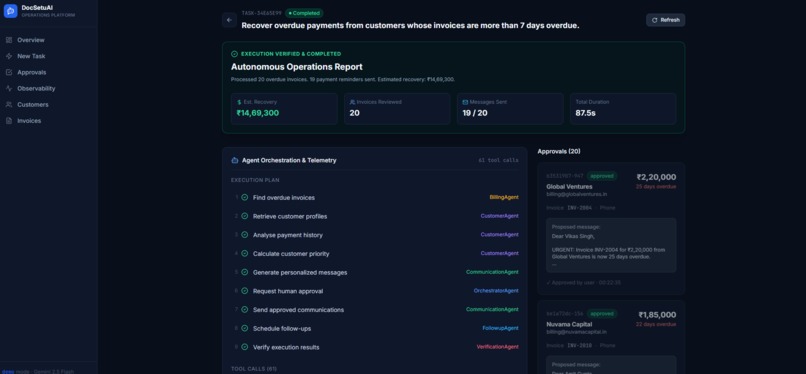The width and height of the screenshot is (806, 374).
Task: Click the Execution Verified check icon
Action: pyautogui.click(x=234, y=54)
